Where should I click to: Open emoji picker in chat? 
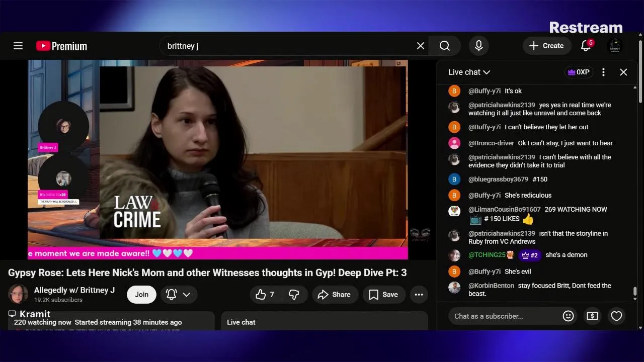pyautogui.click(x=568, y=316)
